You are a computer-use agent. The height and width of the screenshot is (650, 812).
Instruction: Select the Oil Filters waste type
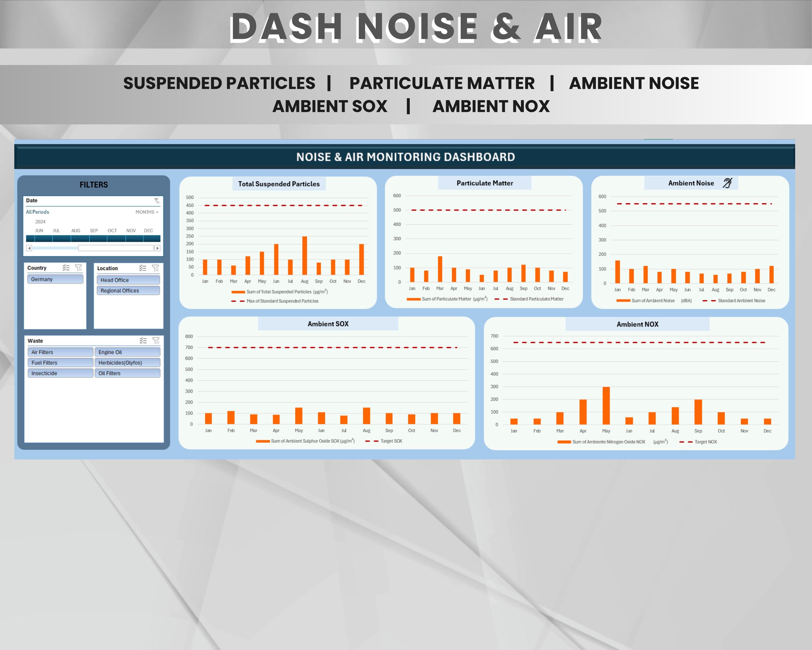coord(128,373)
